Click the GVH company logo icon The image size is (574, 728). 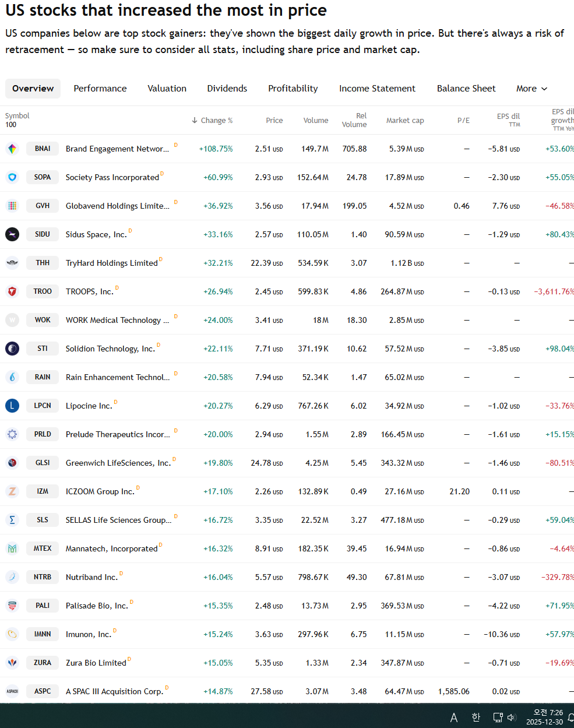click(12, 206)
